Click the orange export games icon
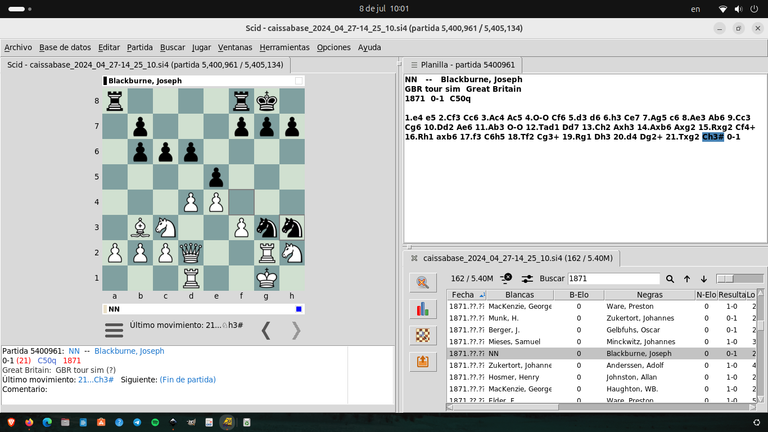This screenshot has width=768, height=432. tap(423, 362)
